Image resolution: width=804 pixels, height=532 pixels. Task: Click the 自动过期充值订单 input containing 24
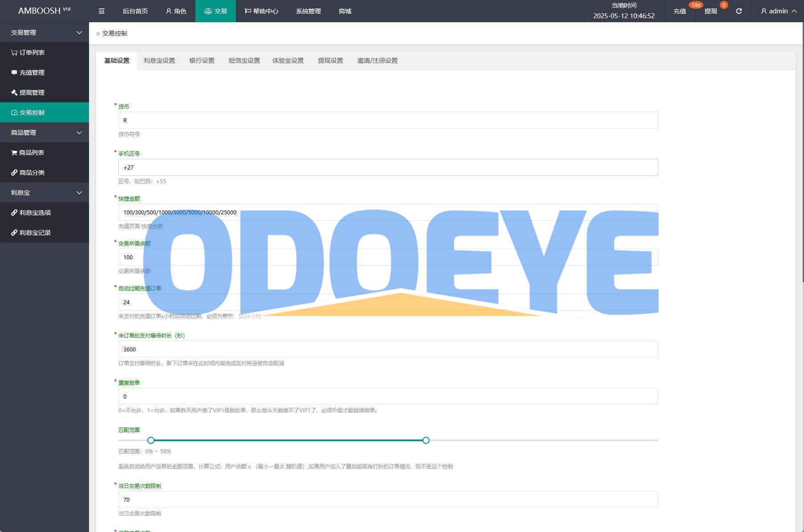pos(388,302)
